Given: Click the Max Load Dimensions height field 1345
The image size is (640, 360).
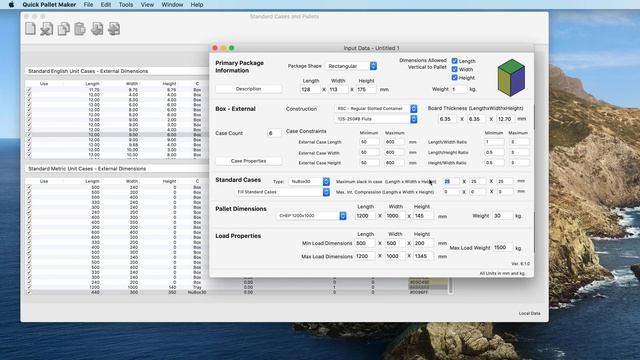Looking at the screenshot, I should 423,256.
